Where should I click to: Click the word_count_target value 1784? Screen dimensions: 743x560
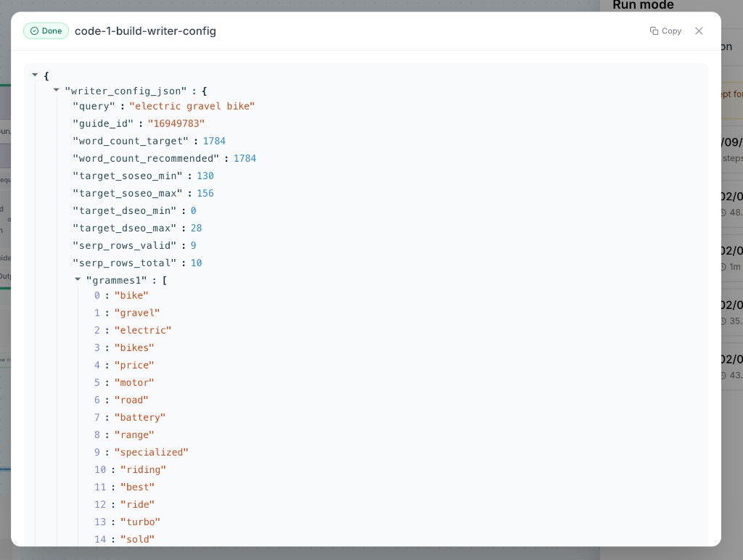point(214,141)
